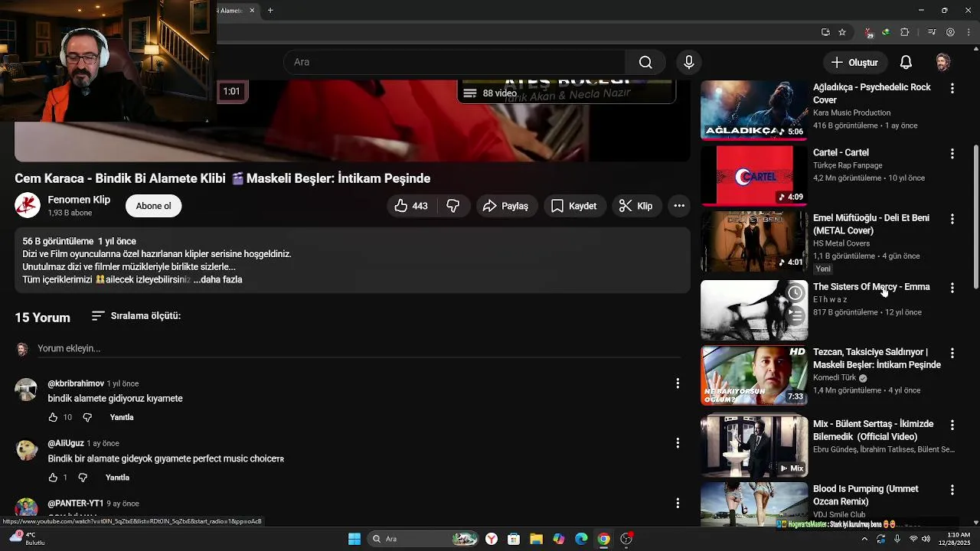Open YouTube notifications bell
The width and height of the screenshot is (980, 551).
tap(906, 62)
